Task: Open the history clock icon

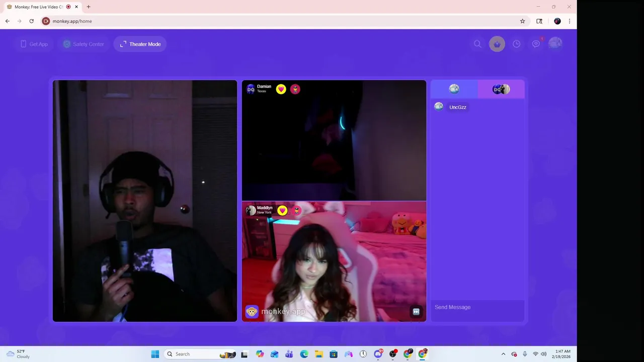Action: pyautogui.click(x=517, y=44)
